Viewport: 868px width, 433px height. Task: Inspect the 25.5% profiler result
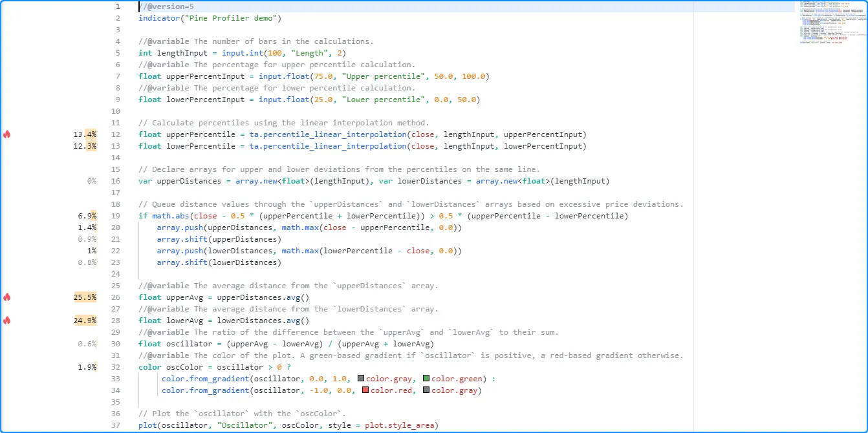coord(85,297)
